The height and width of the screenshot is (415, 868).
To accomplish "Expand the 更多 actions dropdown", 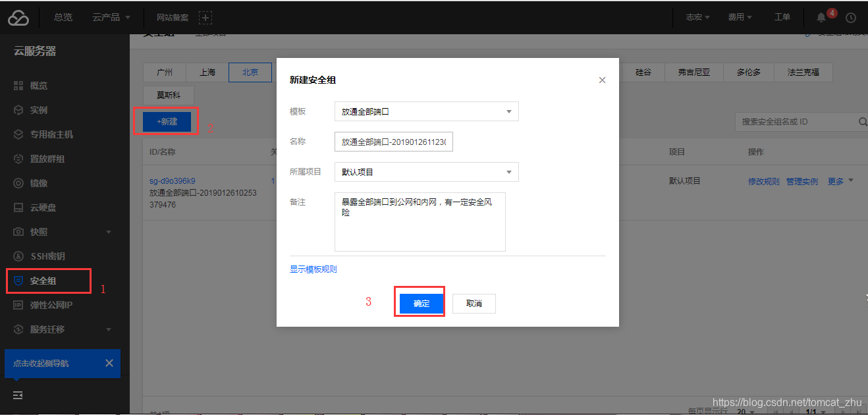I will 840,181.
